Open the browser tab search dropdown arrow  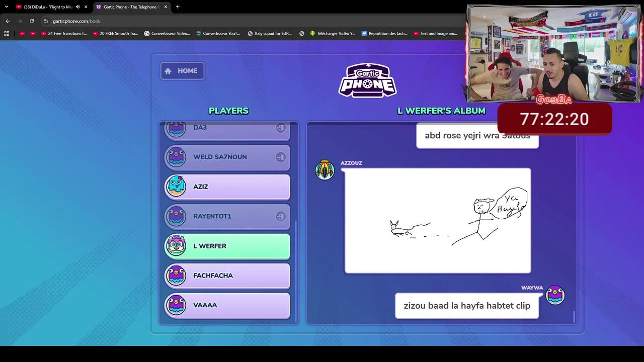[7, 7]
